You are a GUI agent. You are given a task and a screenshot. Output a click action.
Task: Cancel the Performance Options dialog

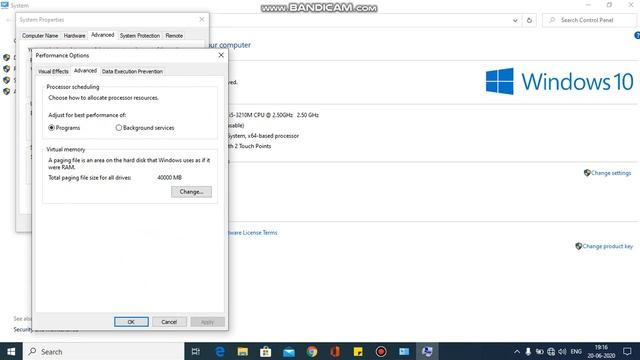(169, 322)
